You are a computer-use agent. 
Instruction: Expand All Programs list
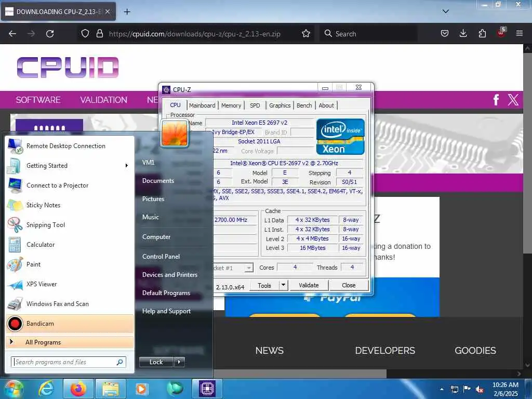tap(70, 342)
